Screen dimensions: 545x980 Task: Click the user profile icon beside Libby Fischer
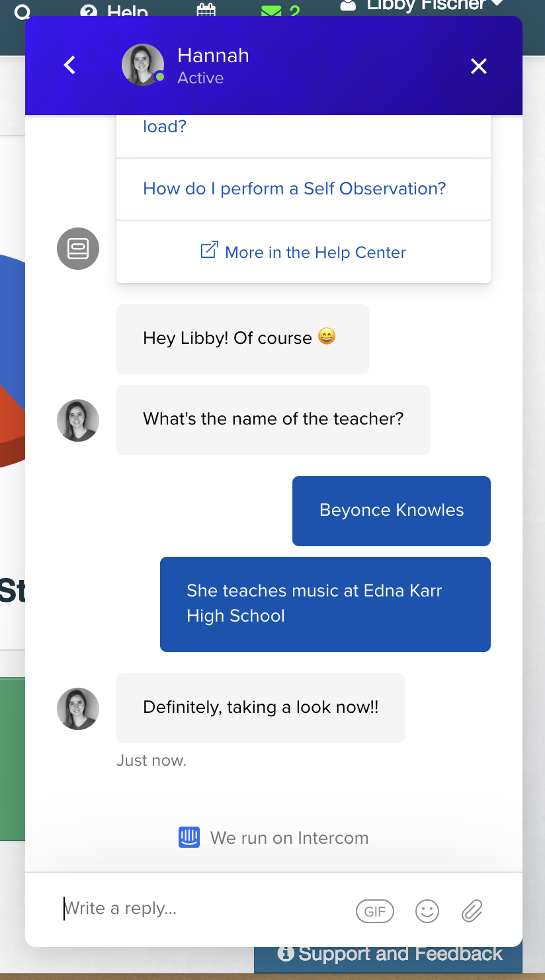click(348, 6)
